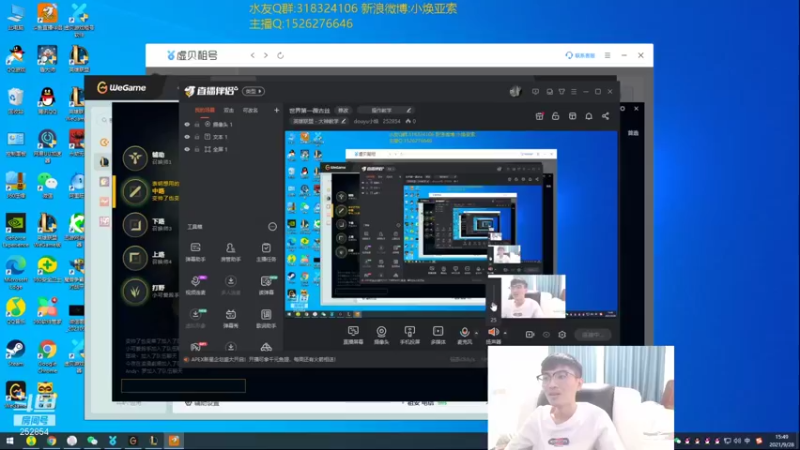The height and width of the screenshot is (450, 800).
Task: Open the notification bell icon
Action: [x=589, y=116]
